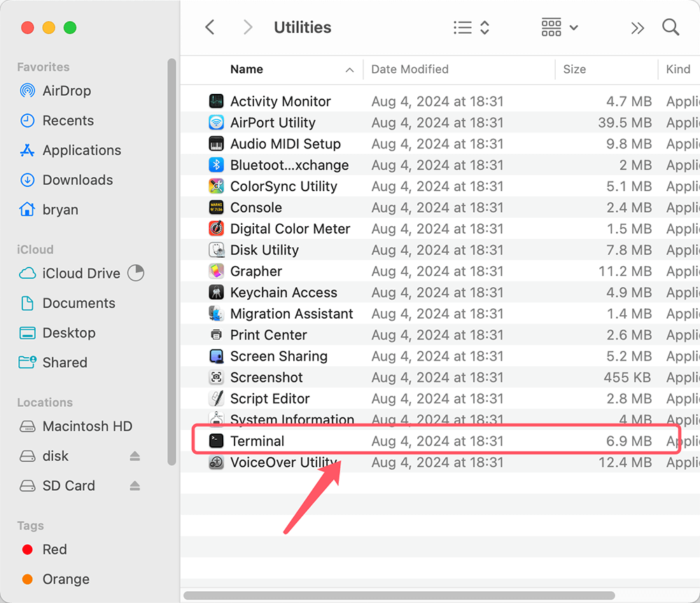The height and width of the screenshot is (603, 700).
Task: Click the VoiceOver Utility icon
Action: tap(216, 462)
